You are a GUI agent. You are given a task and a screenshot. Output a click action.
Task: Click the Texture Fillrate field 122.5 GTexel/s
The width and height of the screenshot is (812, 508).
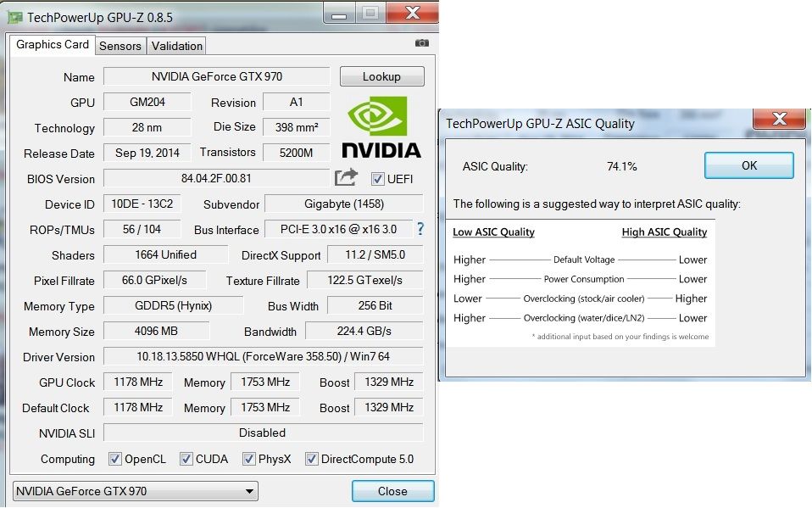(x=365, y=280)
